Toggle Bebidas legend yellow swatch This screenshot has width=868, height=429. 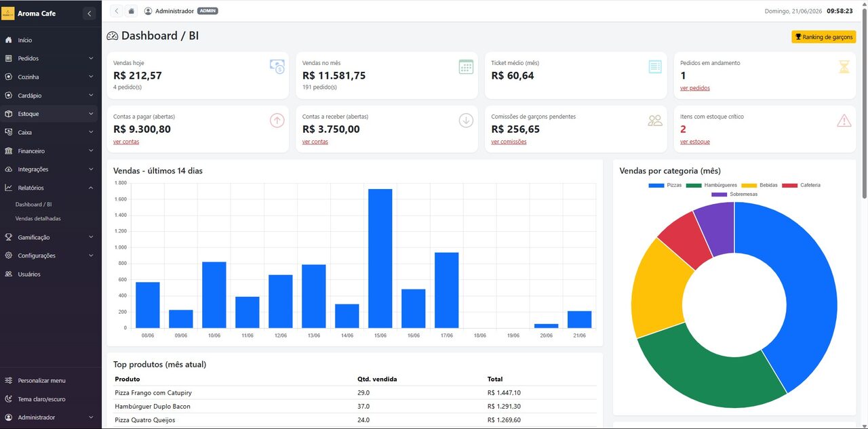click(749, 185)
